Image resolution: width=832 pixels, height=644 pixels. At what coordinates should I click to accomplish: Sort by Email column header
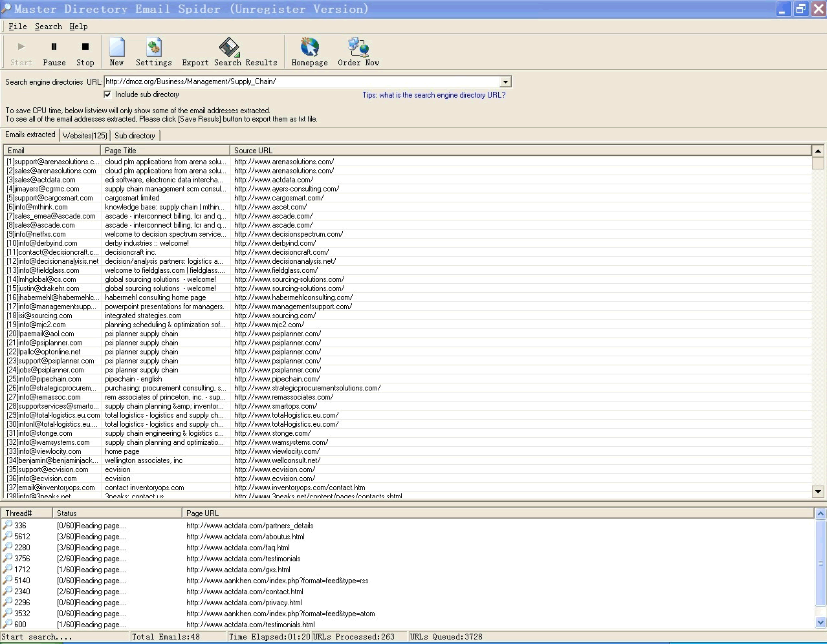(52, 150)
